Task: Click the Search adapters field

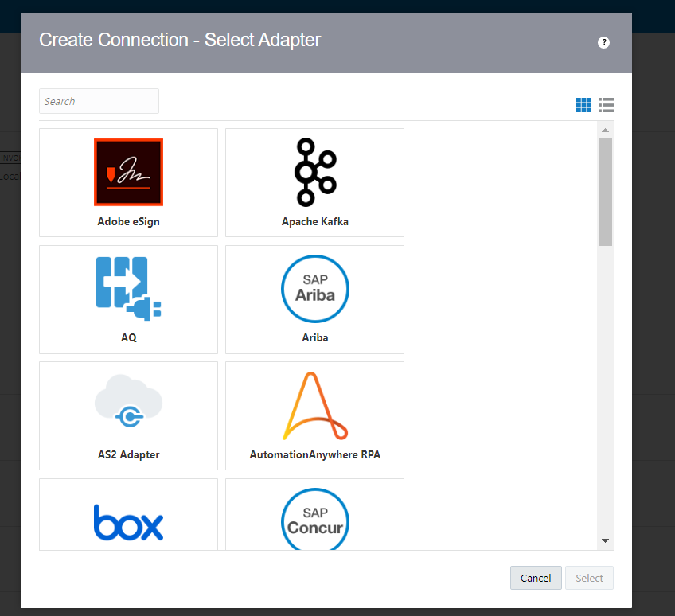Action: [x=99, y=101]
